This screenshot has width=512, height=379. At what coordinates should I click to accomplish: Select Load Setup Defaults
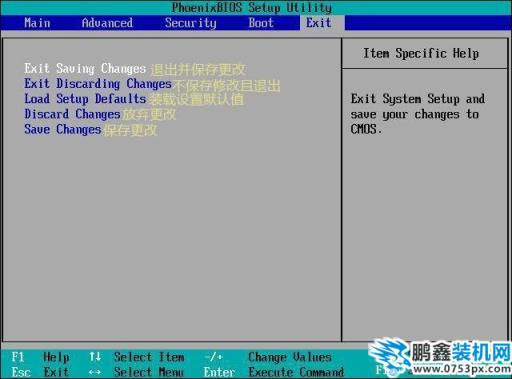point(85,99)
